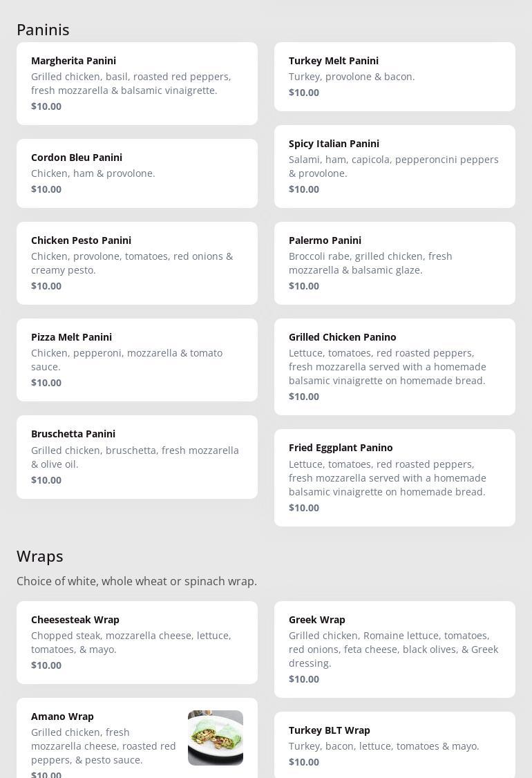Click the Paninis section heading
This screenshot has height=778, width=532.
[x=43, y=30]
